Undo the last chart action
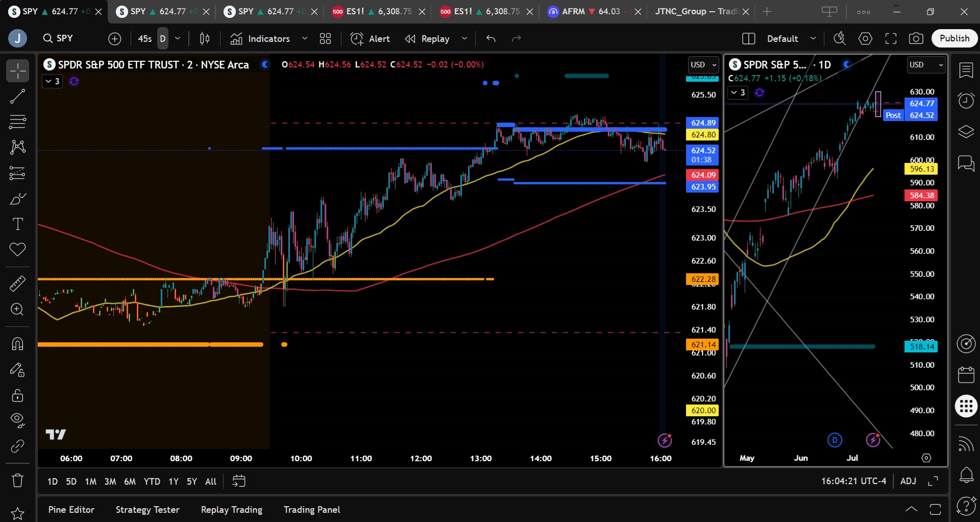 [x=491, y=39]
